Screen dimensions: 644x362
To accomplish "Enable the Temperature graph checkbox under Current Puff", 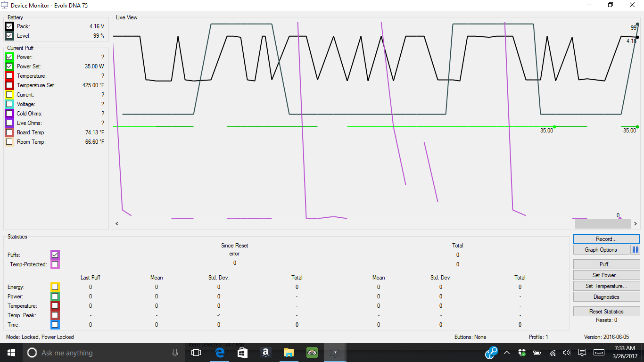I will point(9,76).
